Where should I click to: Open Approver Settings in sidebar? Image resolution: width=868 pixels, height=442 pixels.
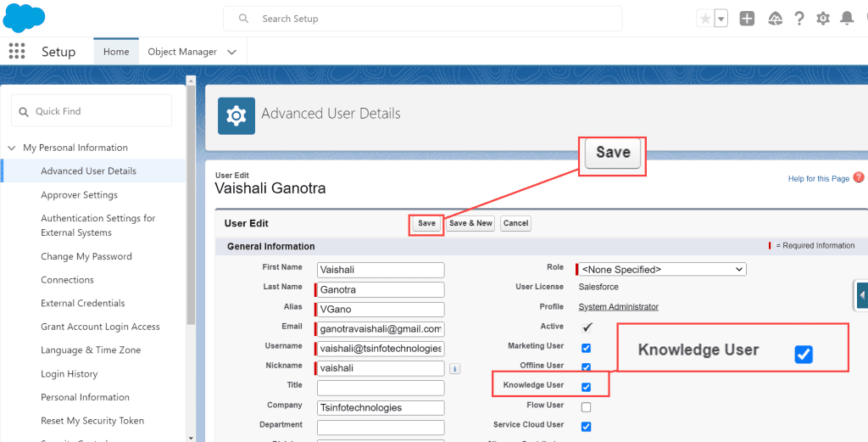coord(79,195)
